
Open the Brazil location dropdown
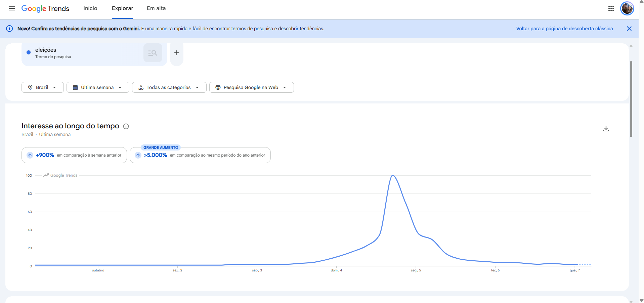(43, 87)
